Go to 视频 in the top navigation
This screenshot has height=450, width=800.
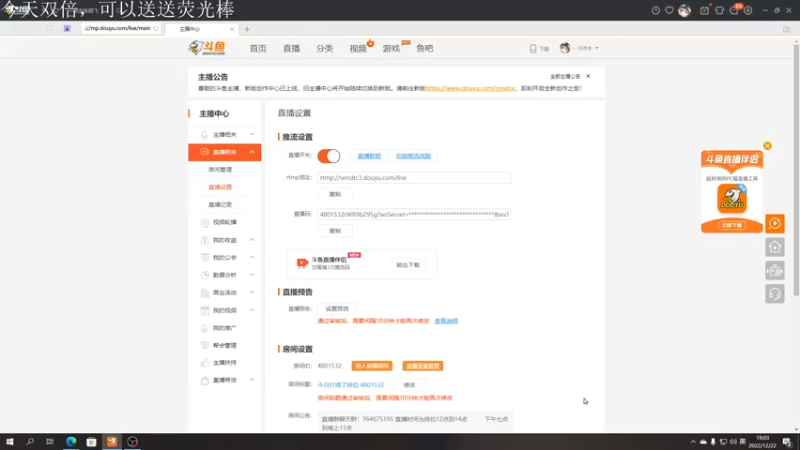(x=358, y=48)
